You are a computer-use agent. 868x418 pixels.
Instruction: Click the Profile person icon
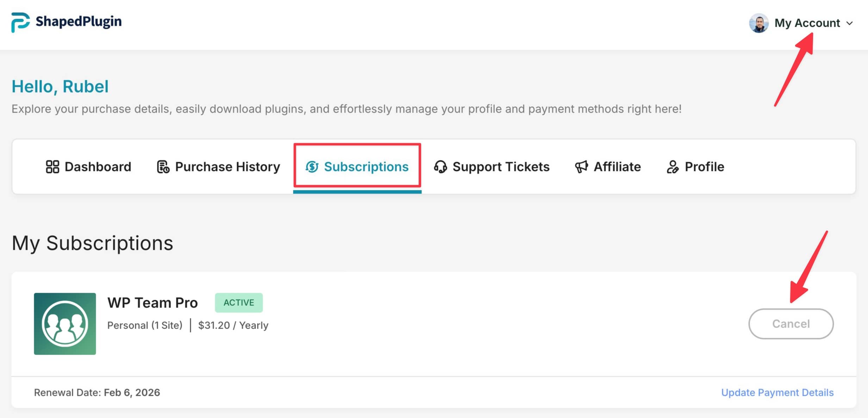(x=673, y=167)
